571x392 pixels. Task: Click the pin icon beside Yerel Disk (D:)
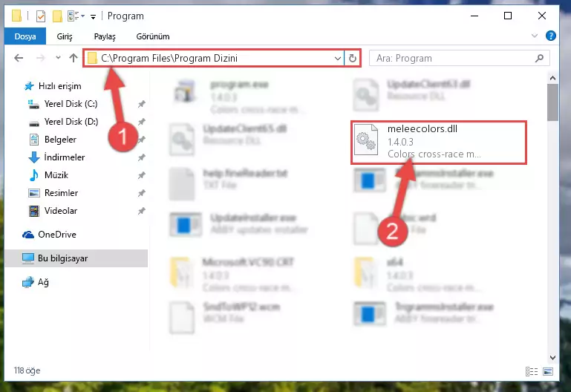tap(141, 122)
